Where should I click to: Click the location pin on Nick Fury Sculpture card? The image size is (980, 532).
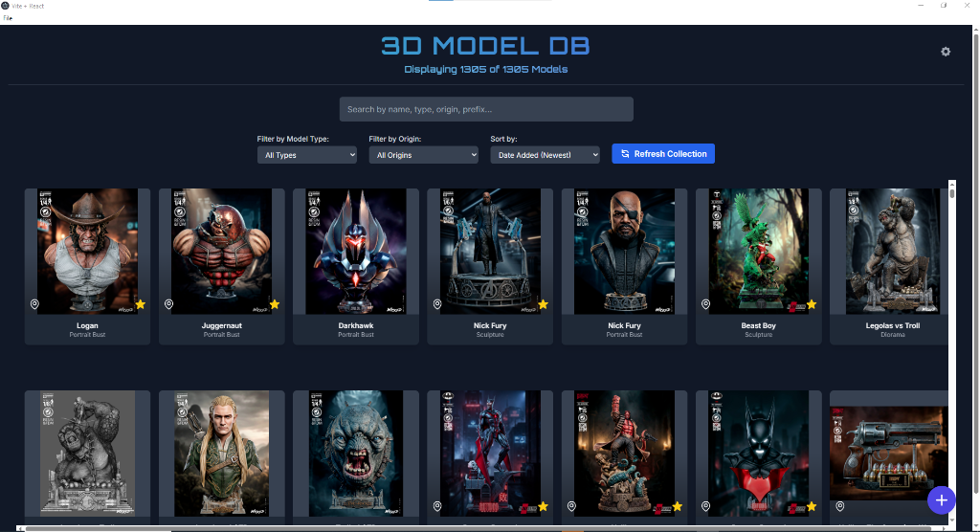coord(437,304)
